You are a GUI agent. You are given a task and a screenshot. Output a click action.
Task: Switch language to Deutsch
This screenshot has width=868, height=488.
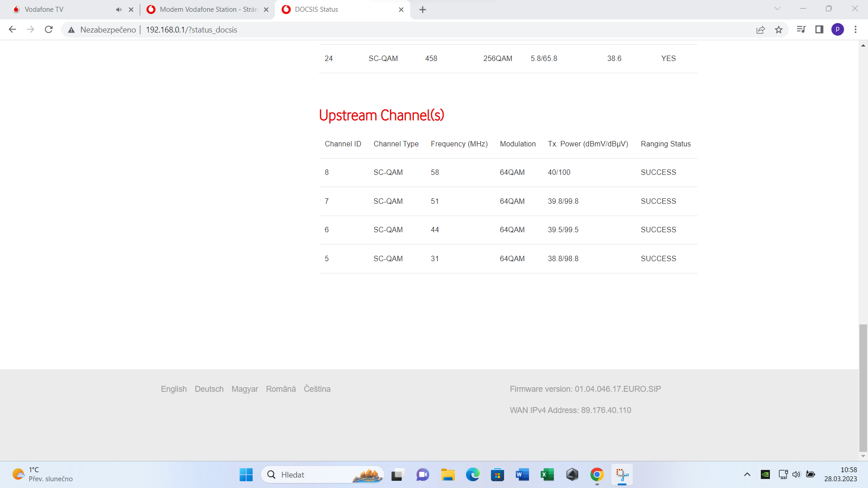pos(209,389)
